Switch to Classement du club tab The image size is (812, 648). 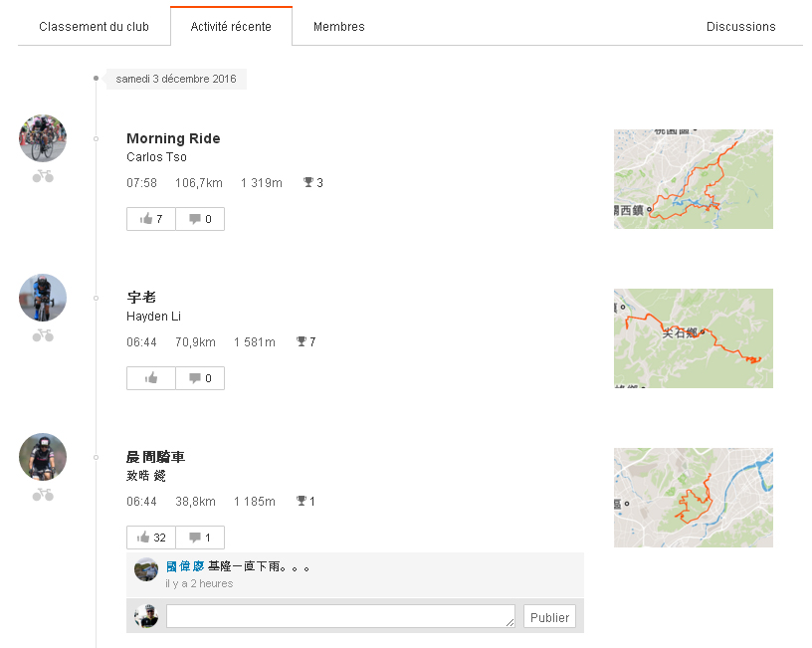(94, 27)
